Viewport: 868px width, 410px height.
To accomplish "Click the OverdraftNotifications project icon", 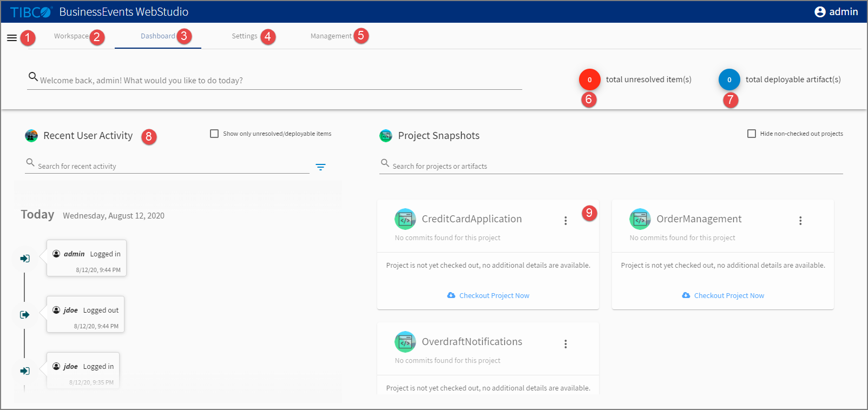I will (405, 342).
